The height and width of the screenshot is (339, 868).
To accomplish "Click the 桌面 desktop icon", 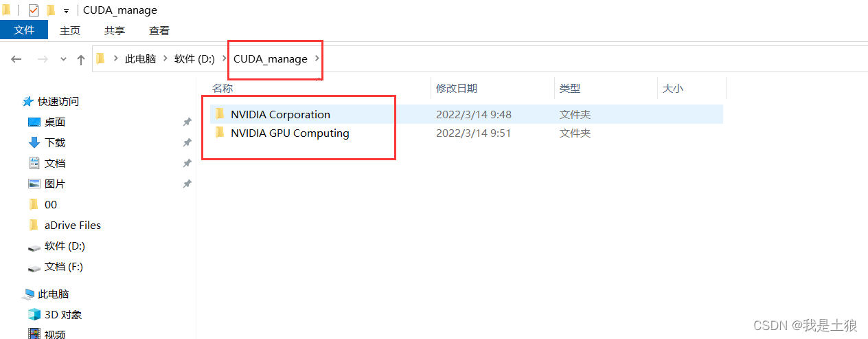I will [34, 122].
